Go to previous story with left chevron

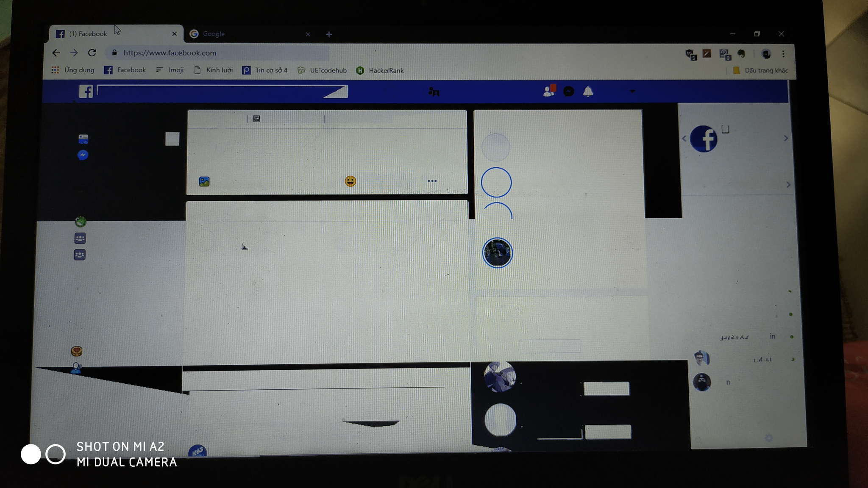[x=684, y=139]
